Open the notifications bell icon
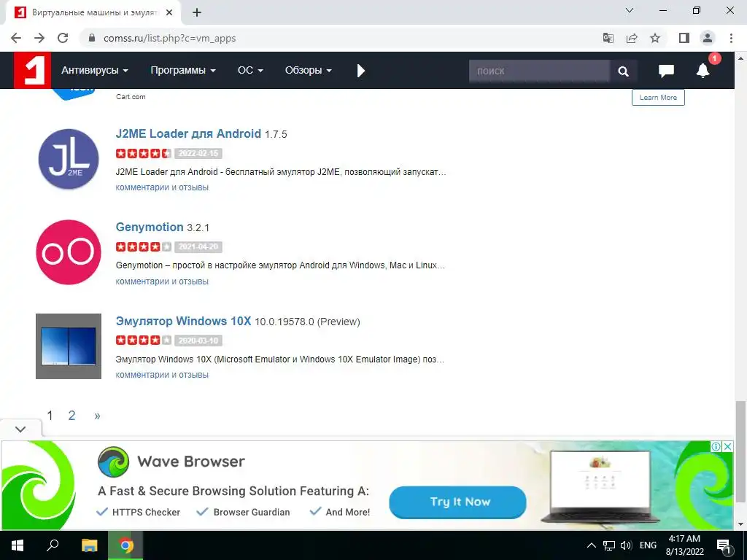 pos(703,71)
